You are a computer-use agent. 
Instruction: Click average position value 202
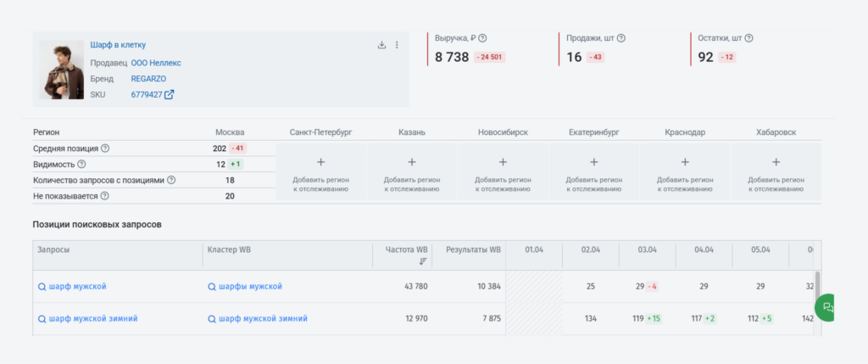point(220,148)
